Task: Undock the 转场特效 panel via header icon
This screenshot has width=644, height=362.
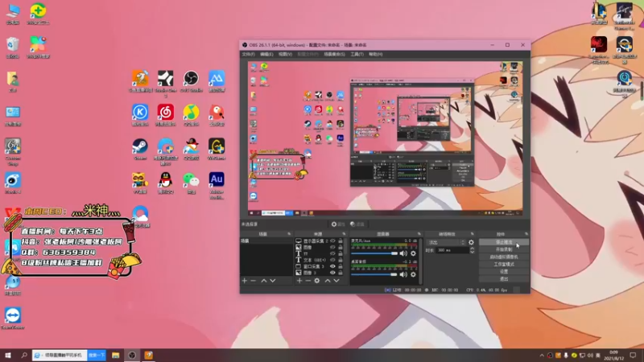Action: [x=472, y=234]
